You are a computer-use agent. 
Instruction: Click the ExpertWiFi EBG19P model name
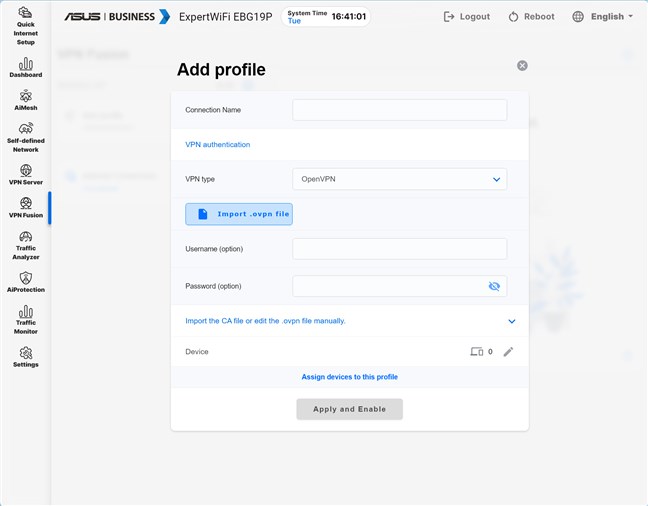pyautogui.click(x=226, y=17)
